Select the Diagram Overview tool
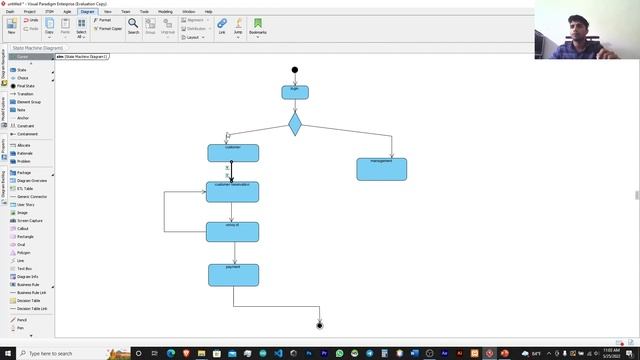This screenshot has width=640, height=360. [x=29, y=180]
